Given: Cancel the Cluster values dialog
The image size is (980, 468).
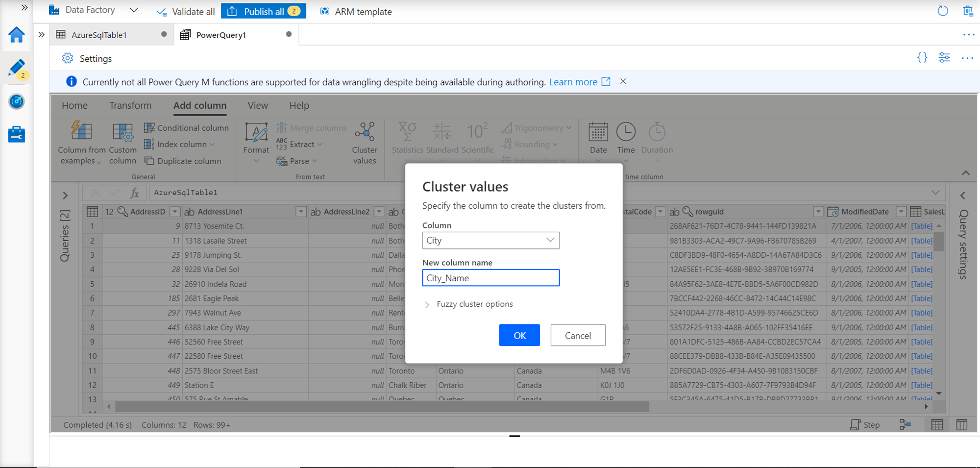Looking at the screenshot, I should (578, 335).
